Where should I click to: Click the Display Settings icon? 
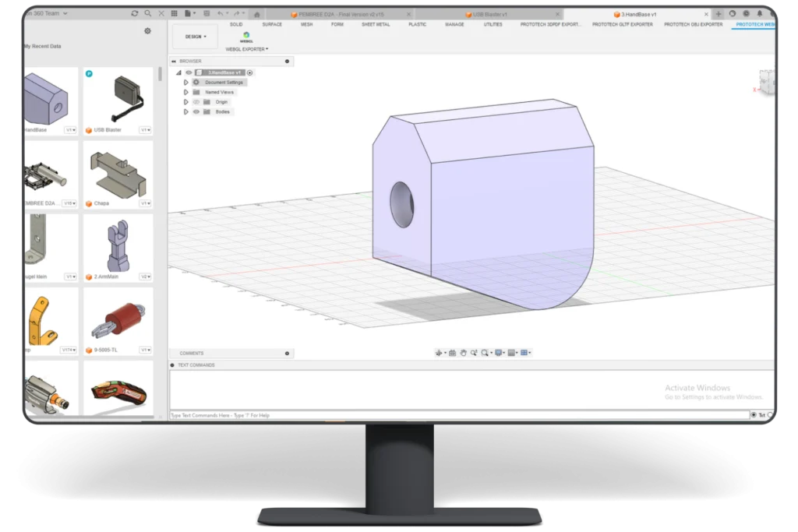pyautogui.click(x=499, y=353)
